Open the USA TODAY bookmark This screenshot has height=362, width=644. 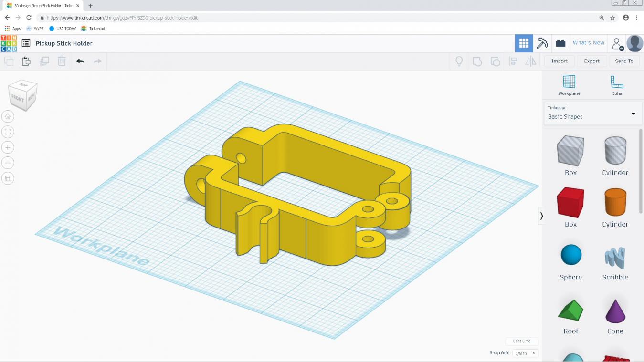pyautogui.click(x=63, y=29)
